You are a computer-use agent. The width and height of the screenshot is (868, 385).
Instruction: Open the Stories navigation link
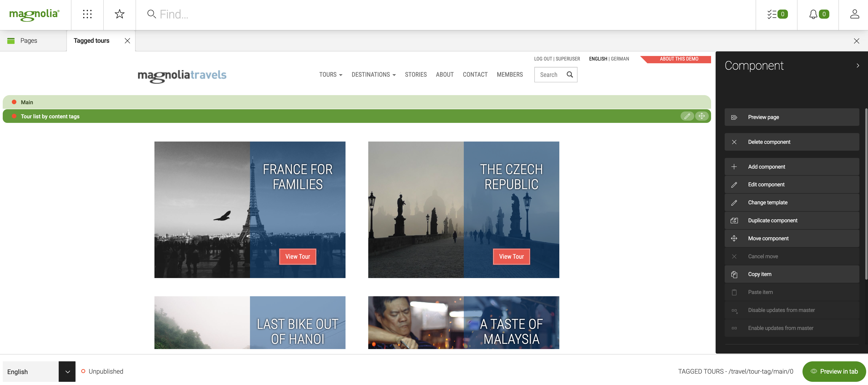(x=416, y=74)
